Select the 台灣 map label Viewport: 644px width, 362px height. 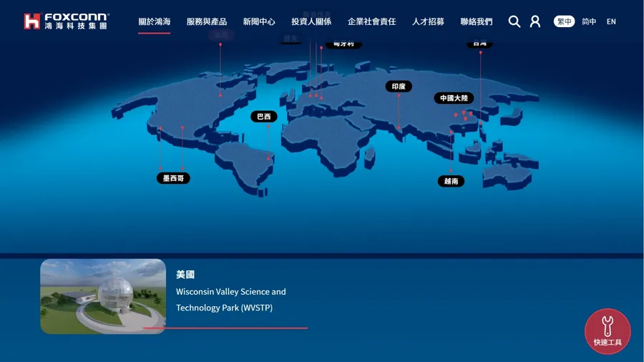[x=479, y=43]
